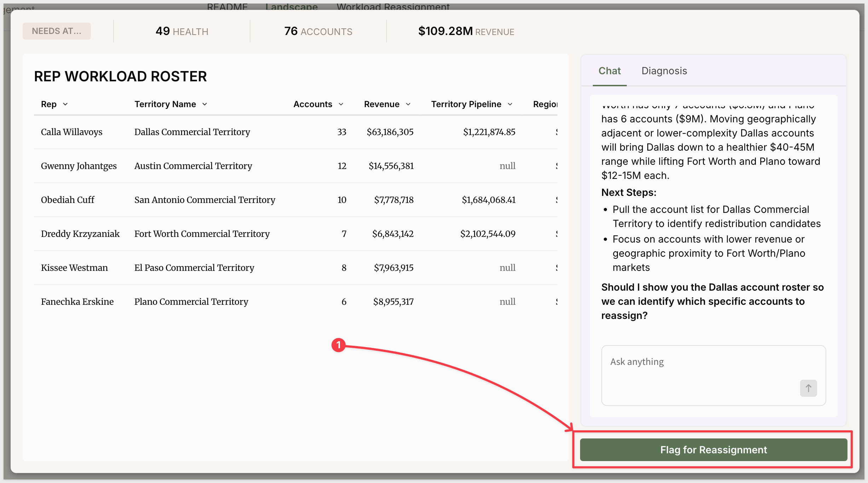Click San Antonio Commercial Territory cell
868x483 pixels.
(205, 200)
